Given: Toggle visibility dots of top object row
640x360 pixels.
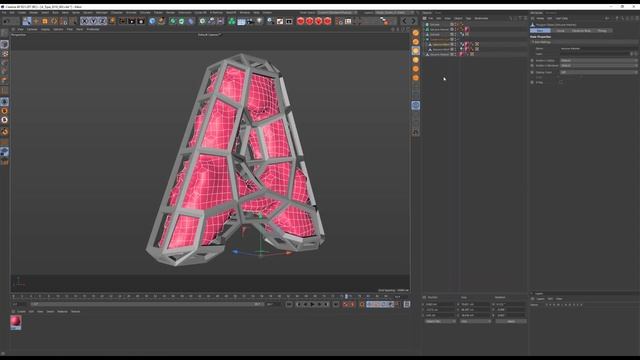Looking at the screenshot, I should coord(456,24).
